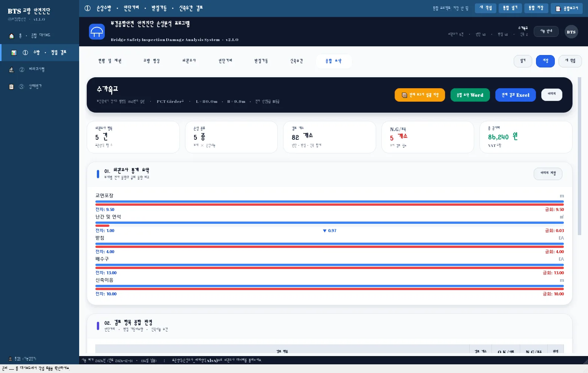The width and height of the screenshot is (588, 373).
Task: Click the document icon on 종합보고서 button
Action: pos(558,9)
